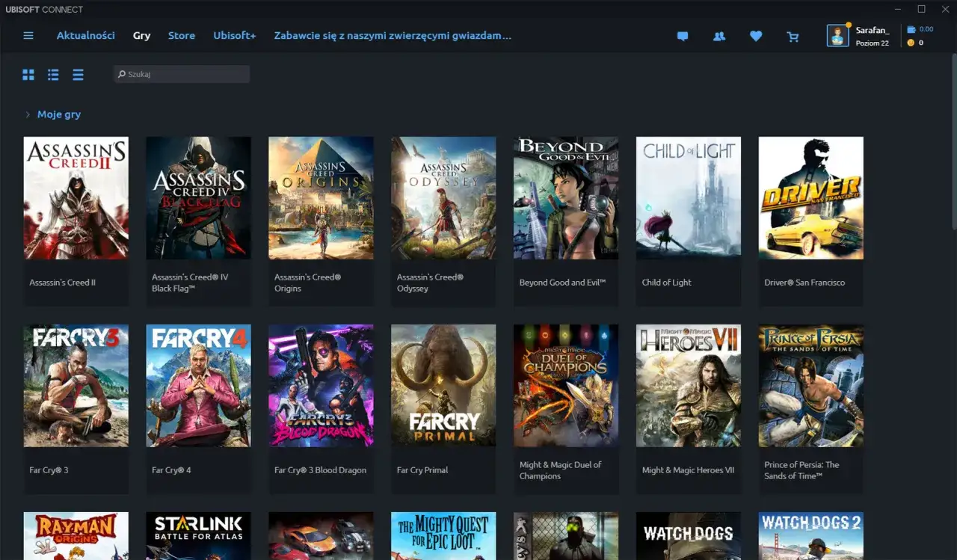The image size is (957, 560).
Task: Switch to compact list view
Action: 78,75
